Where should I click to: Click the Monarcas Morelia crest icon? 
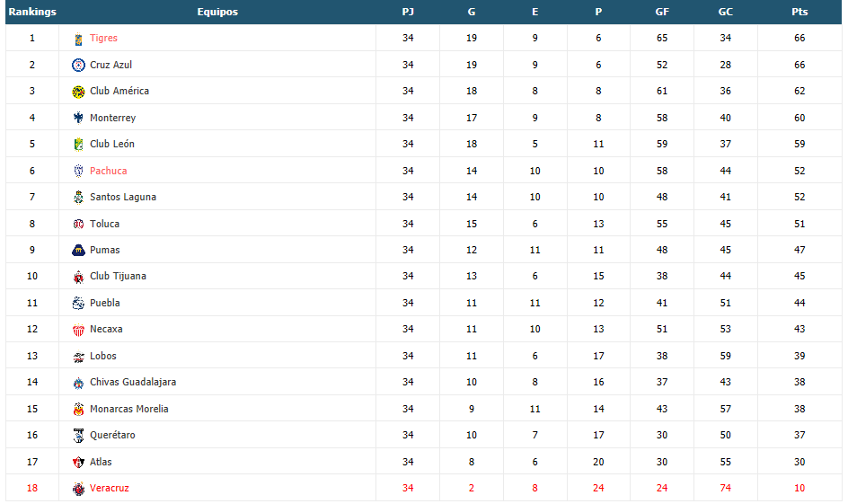[78, 410]
